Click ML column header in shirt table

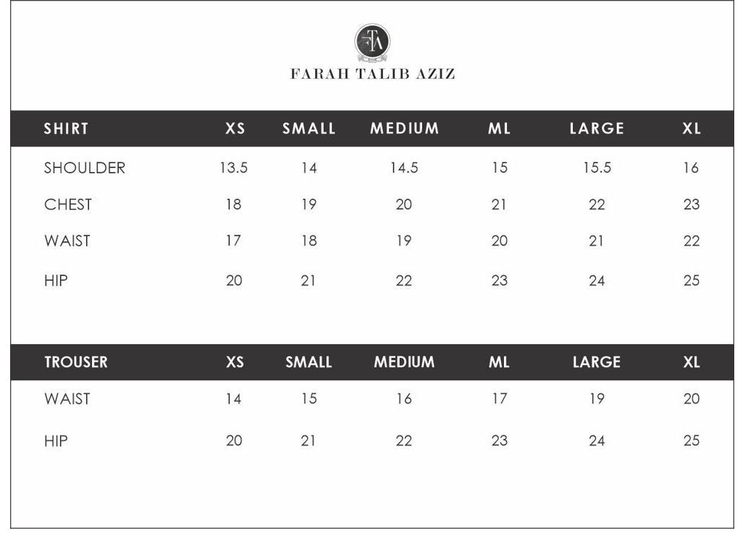[499, 129]
